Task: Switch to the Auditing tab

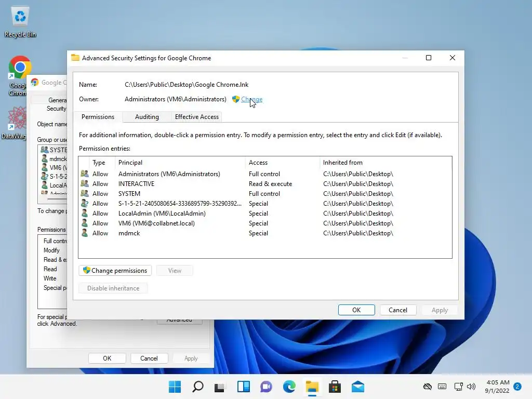Action: click(147, 117)
